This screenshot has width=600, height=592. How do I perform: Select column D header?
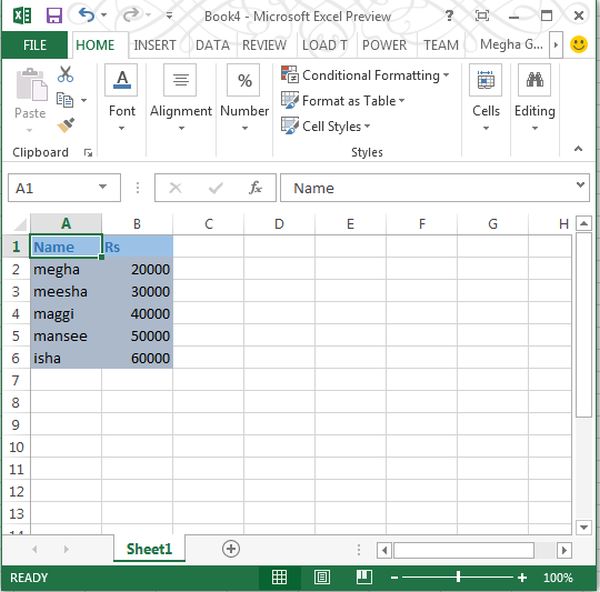279,224
